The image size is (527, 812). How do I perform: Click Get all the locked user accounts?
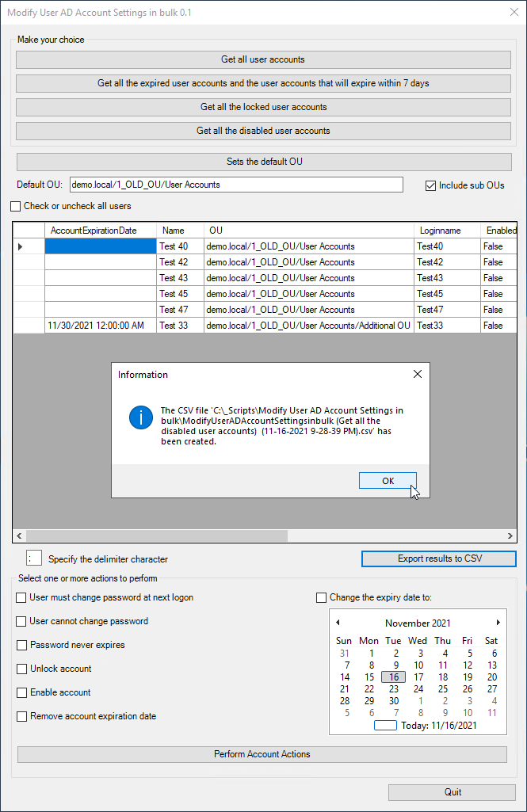(x=263, y=107)
